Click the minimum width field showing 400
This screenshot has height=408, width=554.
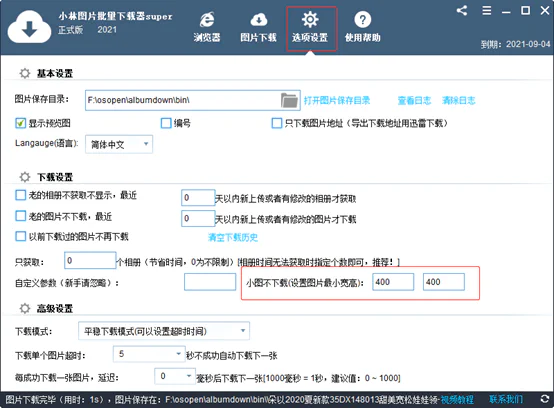click(x=393, y=282)
